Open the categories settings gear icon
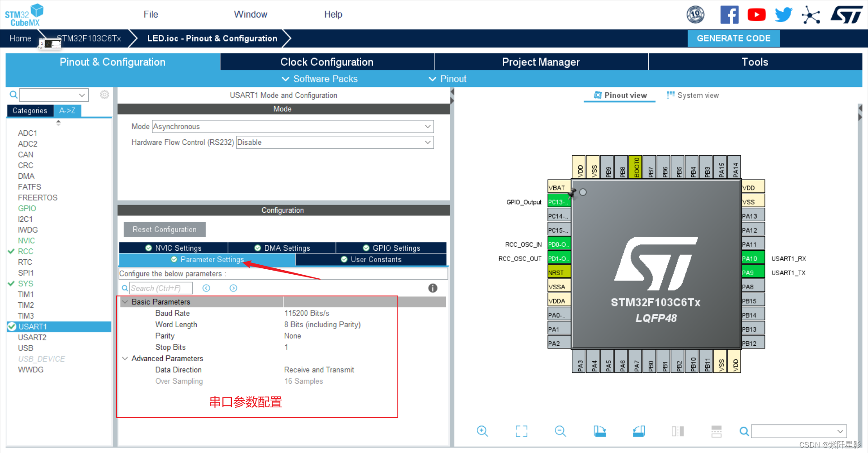This screenshot has height=453, width=868. tap(104, 95)
